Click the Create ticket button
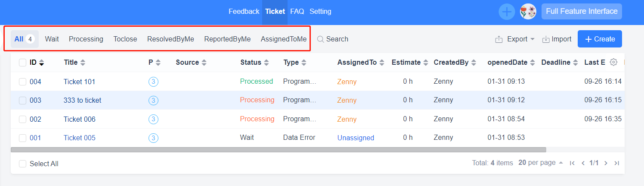 [x=600, y=39]
